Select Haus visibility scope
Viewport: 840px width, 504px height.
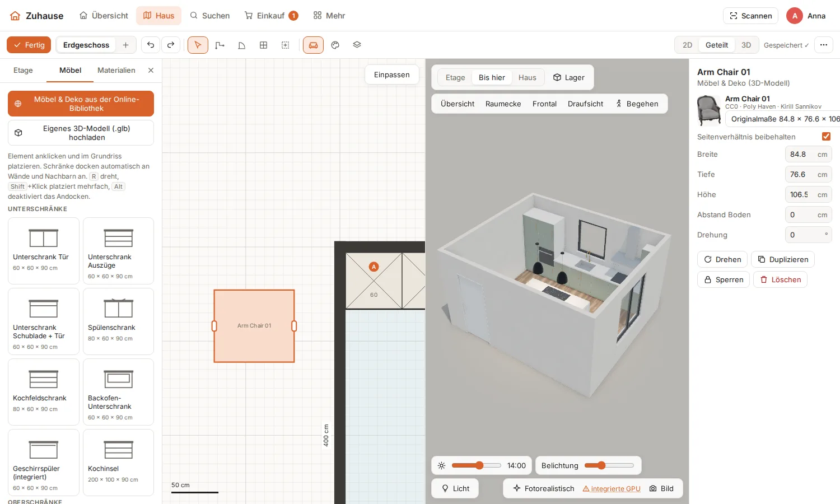click(x=527, y=77)
